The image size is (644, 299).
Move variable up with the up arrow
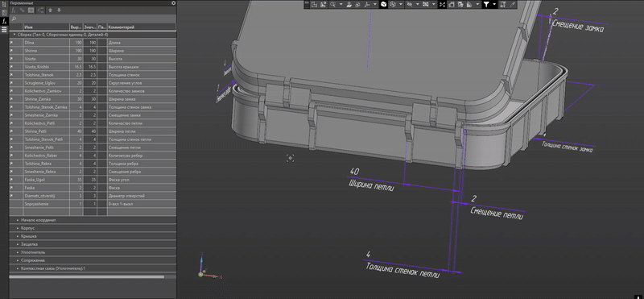point(50,10)
